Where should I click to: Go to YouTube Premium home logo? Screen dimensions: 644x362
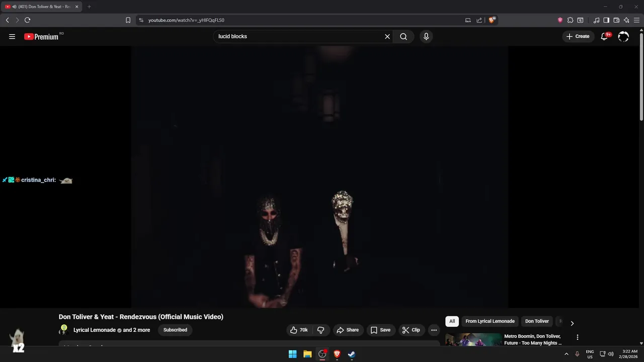[x=41, y=37]
